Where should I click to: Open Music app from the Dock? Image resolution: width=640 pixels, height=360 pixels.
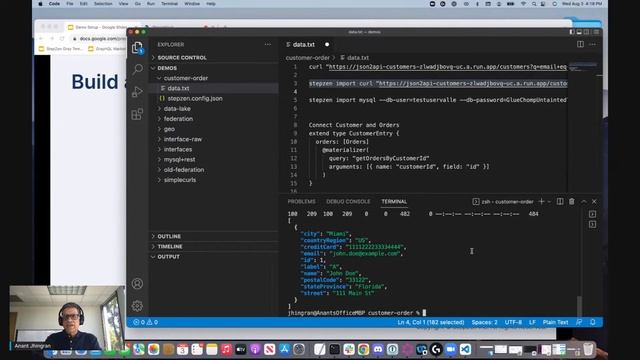coord(226,349)
